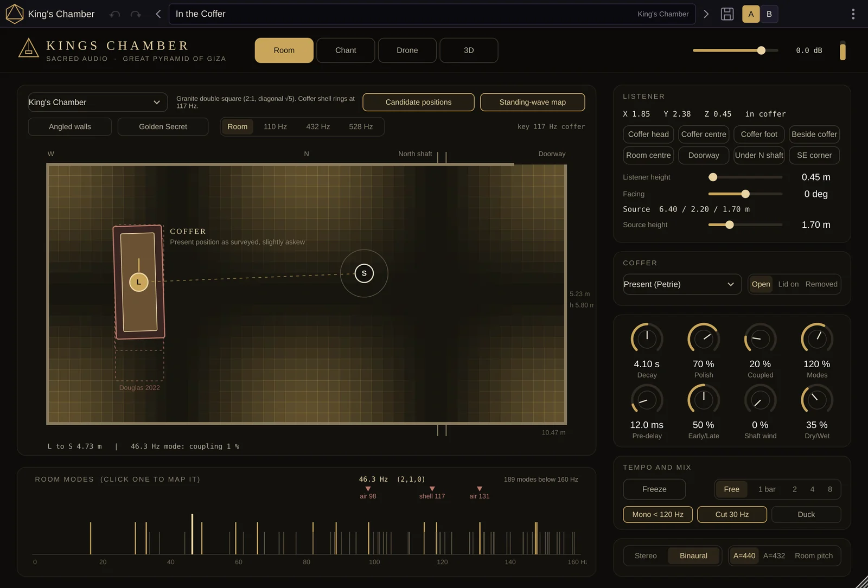Adjust the Early/Late knob

tap(704, 400)
